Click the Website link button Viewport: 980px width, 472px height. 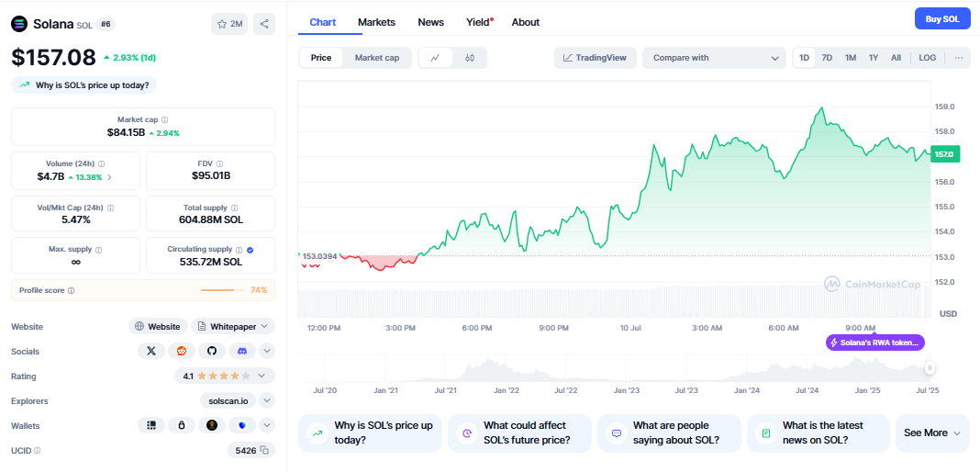pyautogui.click(x=158, y=326)
